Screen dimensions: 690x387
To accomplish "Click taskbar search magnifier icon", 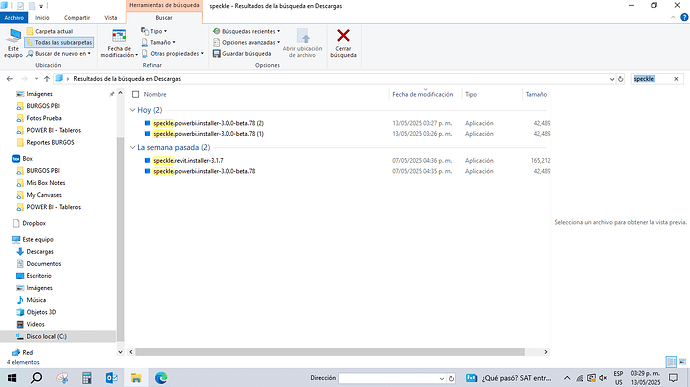I will (37, 378).
